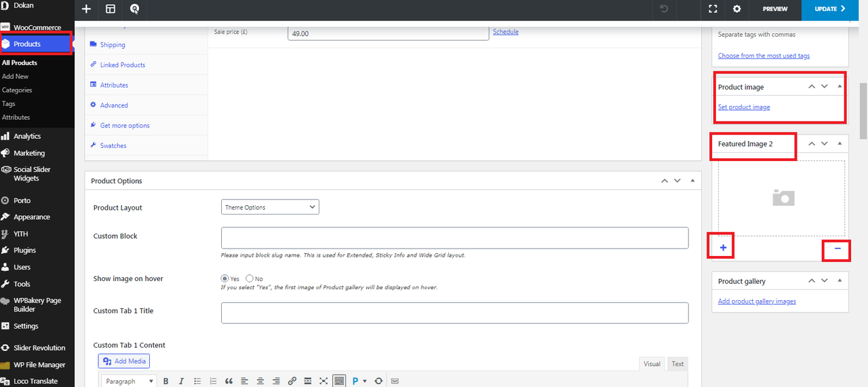This screenshot has height=387, width=868.
Task: Click the envelope icon in editor toolbar
Action: pos(395,381)
